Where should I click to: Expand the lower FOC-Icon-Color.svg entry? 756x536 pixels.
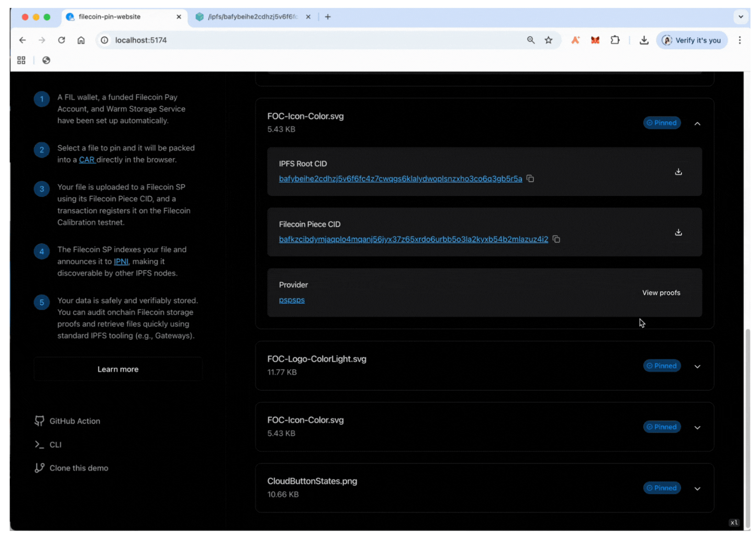[697, 427]
